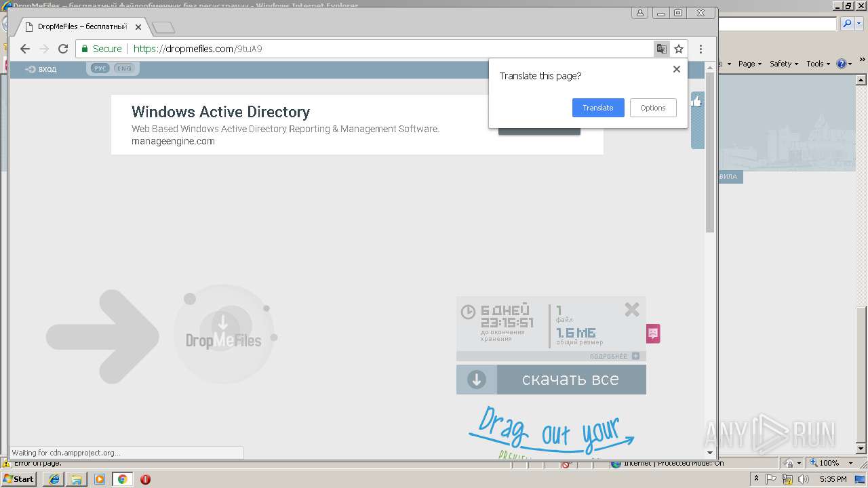Open Windows Explorer folder from the taskbar

[77, 479]
